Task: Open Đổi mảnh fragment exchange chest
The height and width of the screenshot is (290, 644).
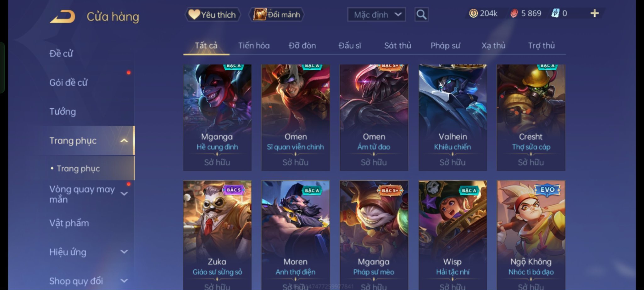Action: [276, 14]
